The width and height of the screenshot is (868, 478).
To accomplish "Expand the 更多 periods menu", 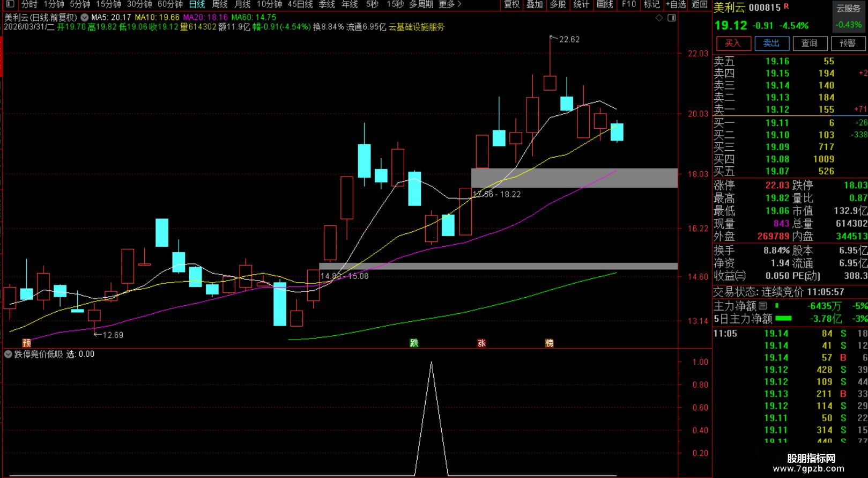I will [450, 4].
